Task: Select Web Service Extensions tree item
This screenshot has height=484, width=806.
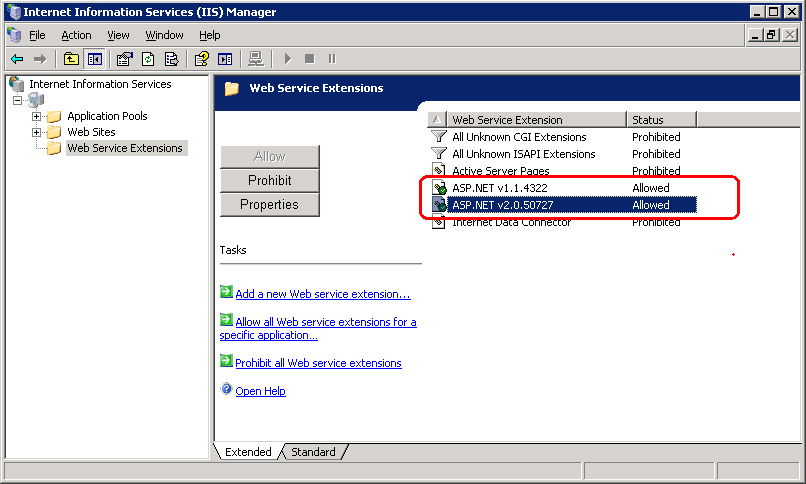Action: [125, 148]
